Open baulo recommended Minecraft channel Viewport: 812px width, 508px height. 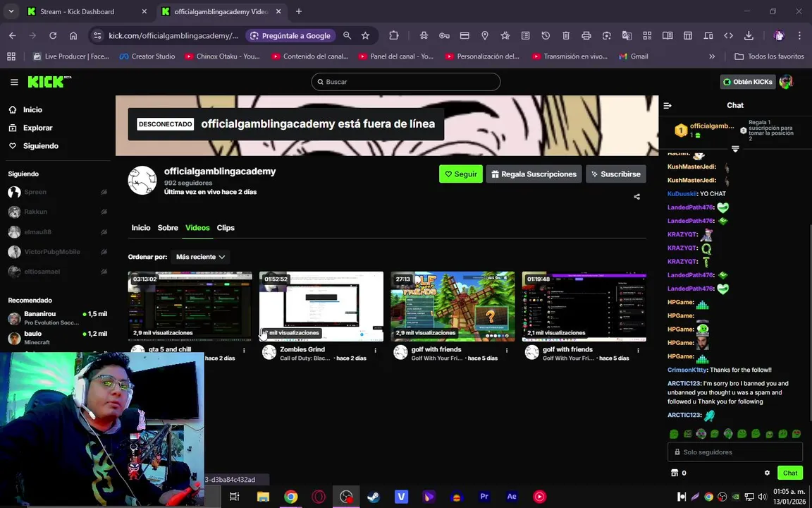(x=57, y=337)
